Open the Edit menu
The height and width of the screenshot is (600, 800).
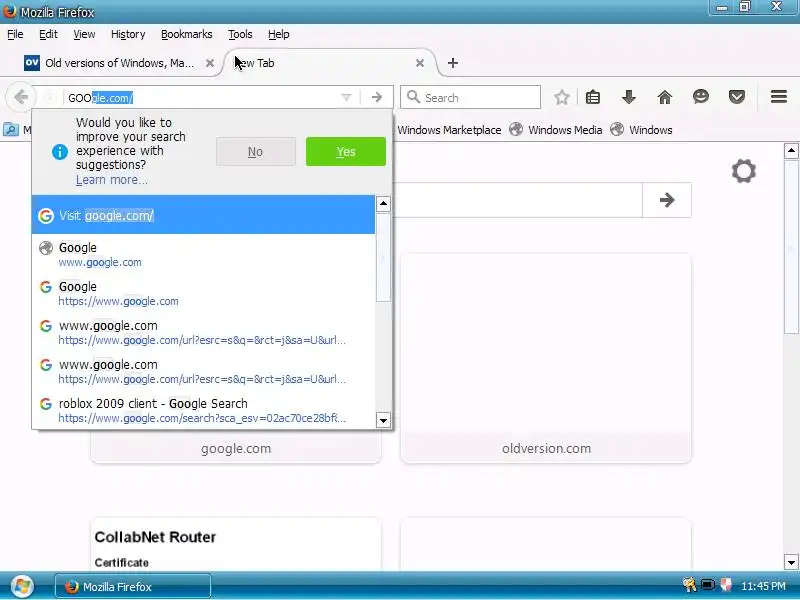pos(48,34)
